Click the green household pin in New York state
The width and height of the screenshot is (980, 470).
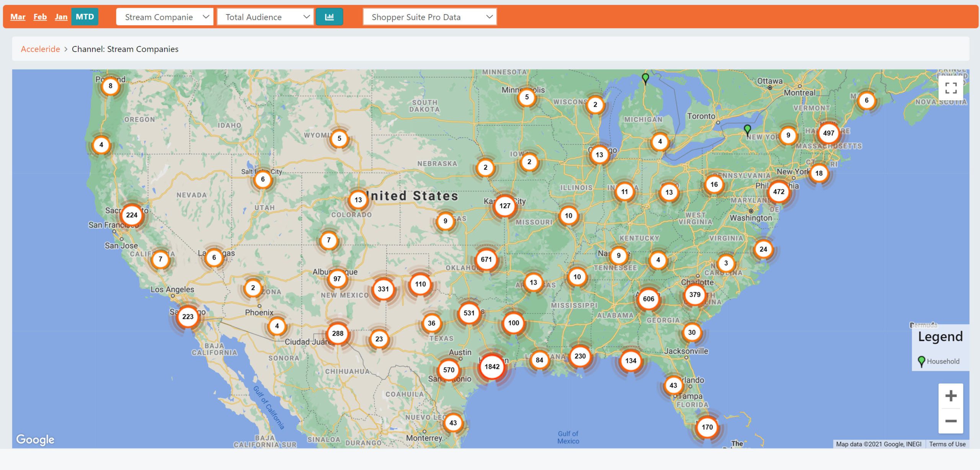pyautogui.click(x=747, y=130)
